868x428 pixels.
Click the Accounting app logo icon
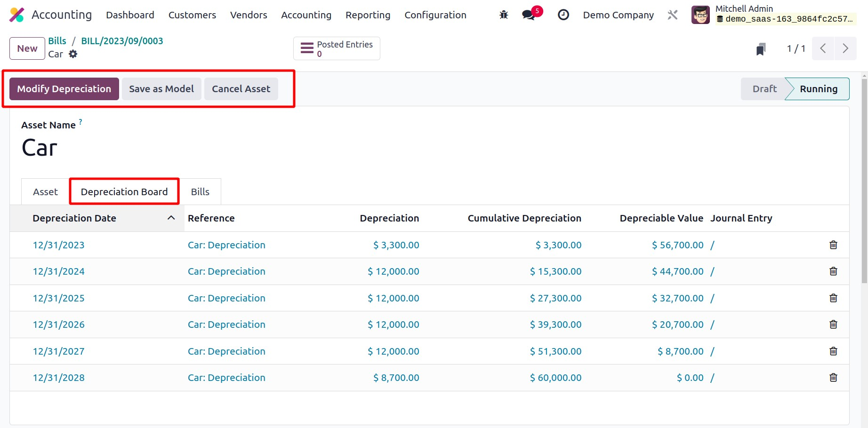[x=17, y=15]
